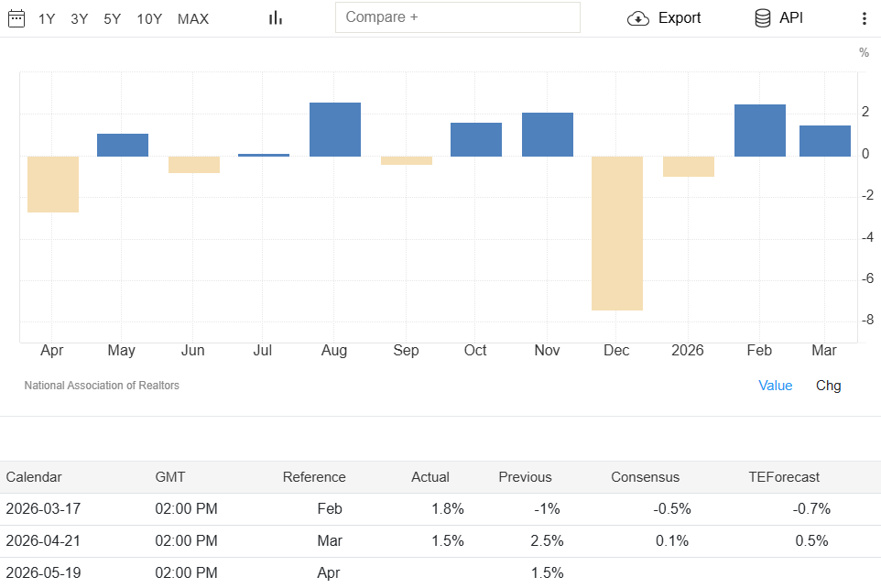Click the -0.7% TEForecast value
Screen dimensions: 881x588
coord(812,509)
